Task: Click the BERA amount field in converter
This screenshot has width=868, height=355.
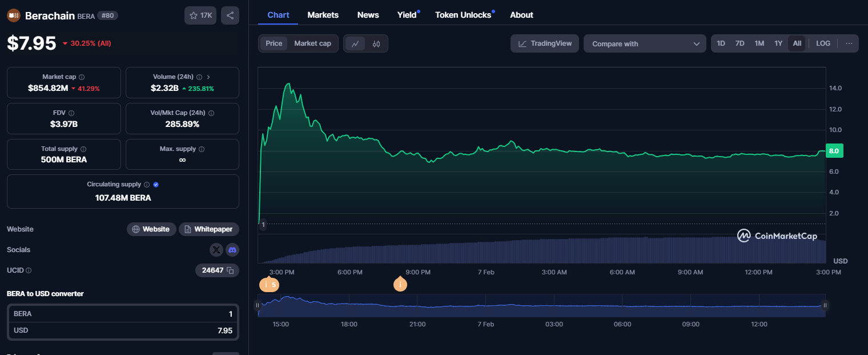Action: click(x=123, y=314)
